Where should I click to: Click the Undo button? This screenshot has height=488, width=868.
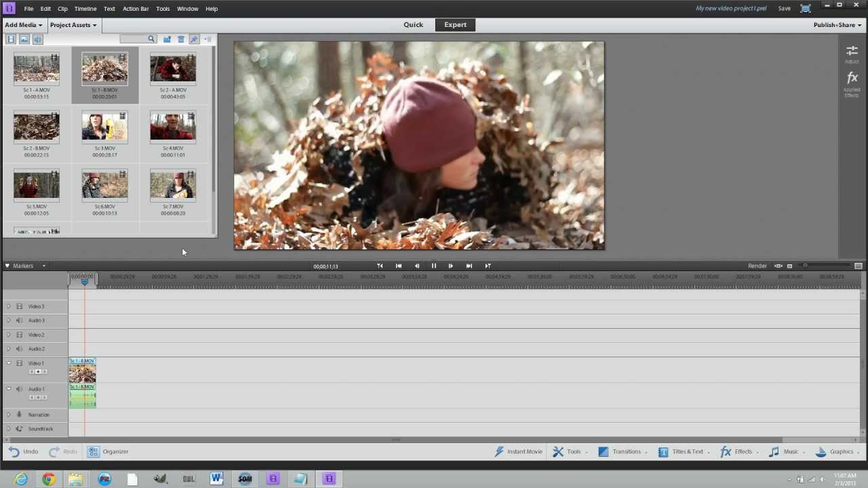pyautogui.click(x=23, y=451)
